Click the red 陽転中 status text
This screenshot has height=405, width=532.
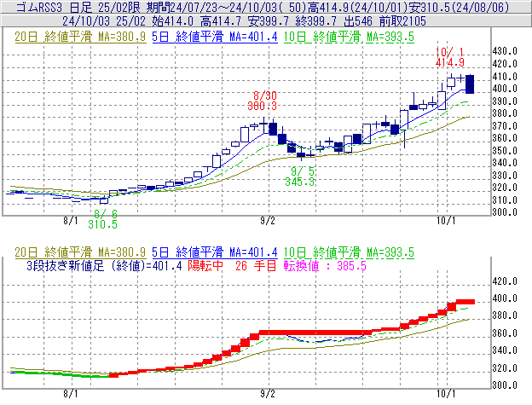pyautogui.click(x=205, y=265)
